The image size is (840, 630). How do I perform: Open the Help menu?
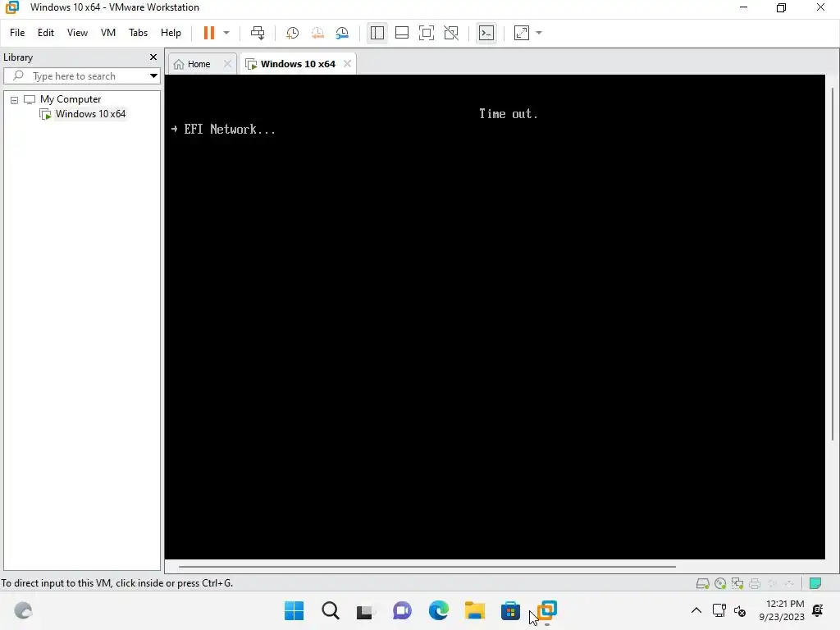click(171, 33)
